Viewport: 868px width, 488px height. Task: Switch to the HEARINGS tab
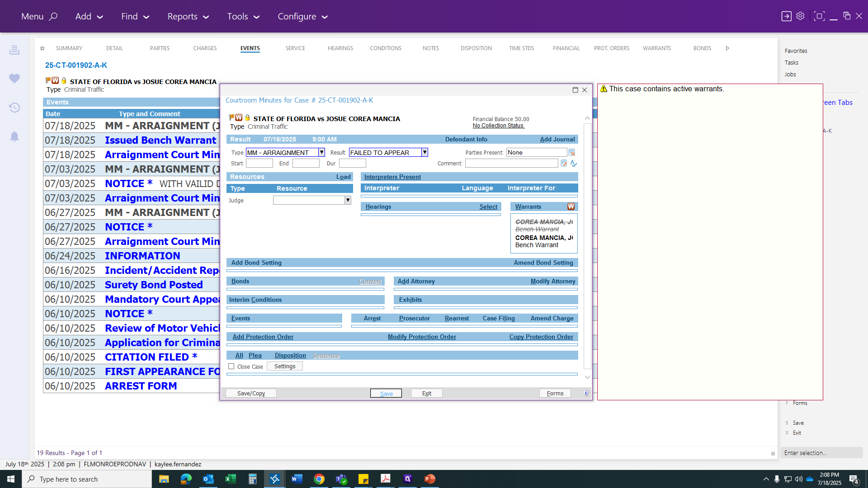pos(340,48)
